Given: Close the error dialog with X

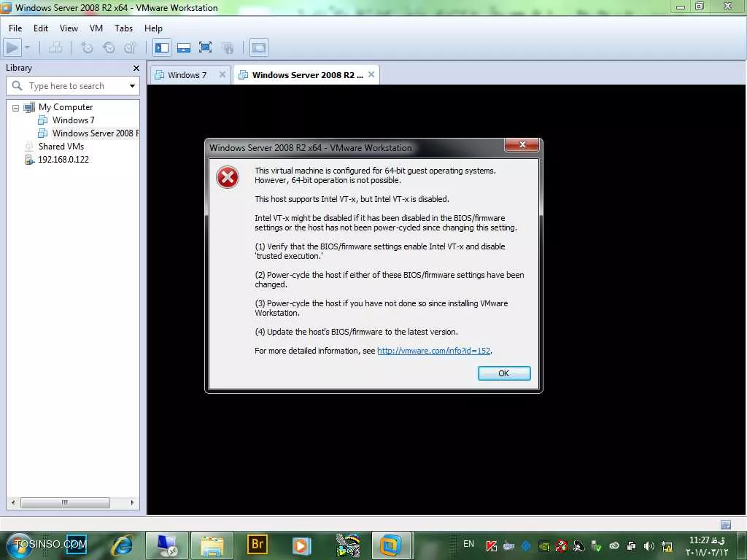Looking at the screenshot, I should (522, 144).
